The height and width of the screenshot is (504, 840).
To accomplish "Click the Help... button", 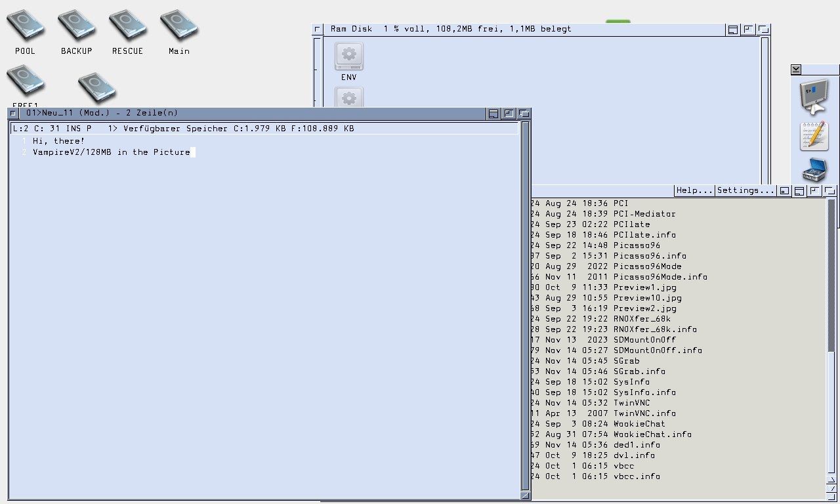I will pyautogui.click(x=694, y=190).
